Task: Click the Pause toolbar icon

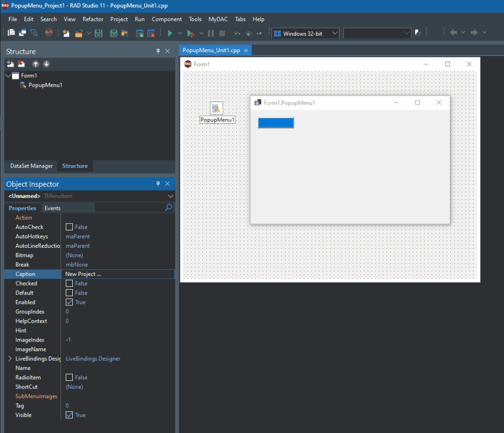Action: [211, 33]
